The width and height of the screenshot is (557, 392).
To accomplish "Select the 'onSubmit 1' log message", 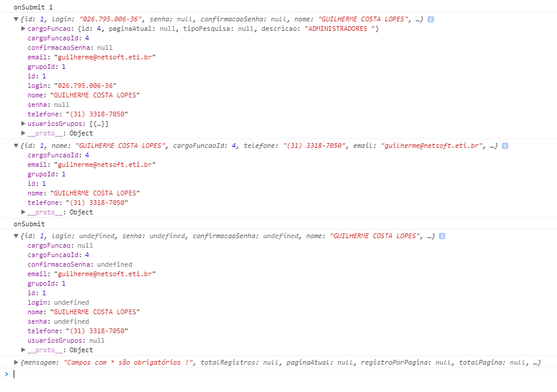I will pos(33,7).
